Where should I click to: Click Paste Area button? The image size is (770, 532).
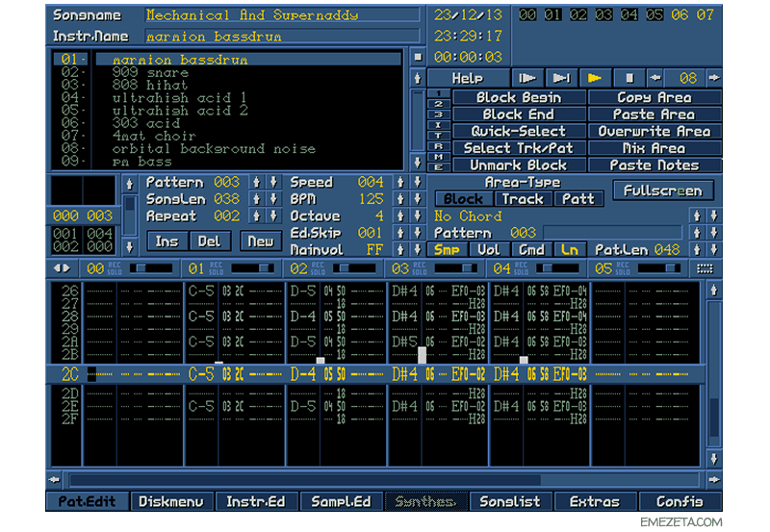point(654,114)
